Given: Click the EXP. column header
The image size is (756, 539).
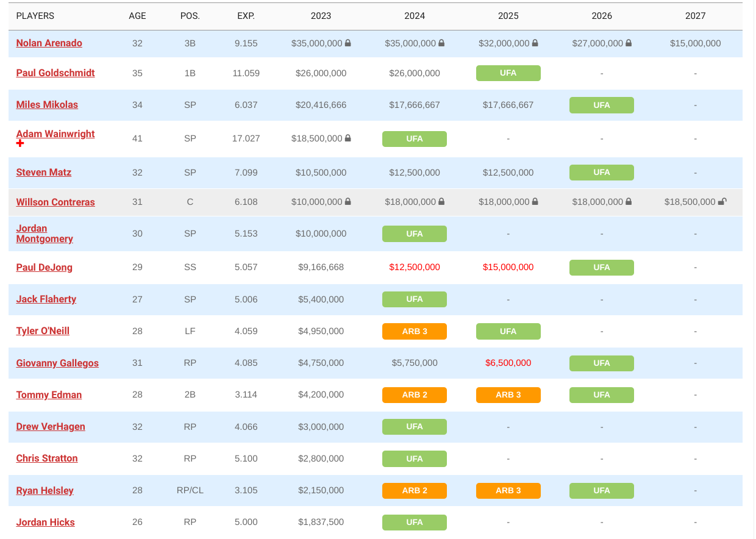Looking at the screenshot, I should [x=246, y=16].
